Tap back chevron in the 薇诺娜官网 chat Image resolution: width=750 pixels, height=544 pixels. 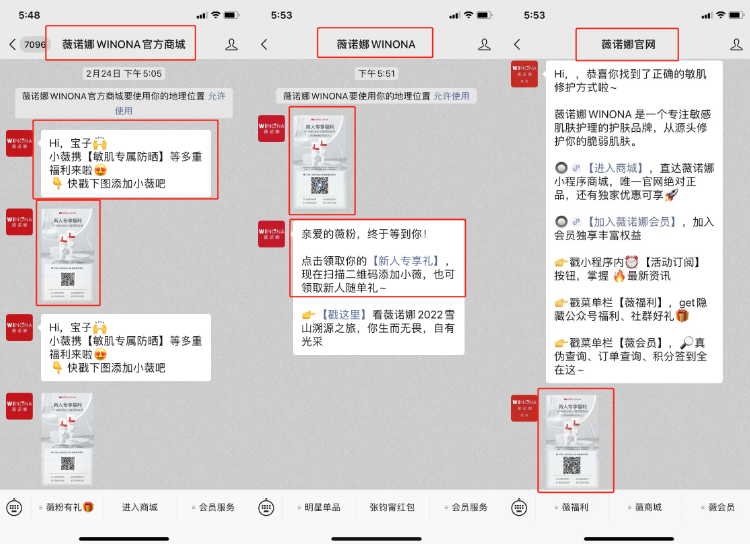click(517, 44)
